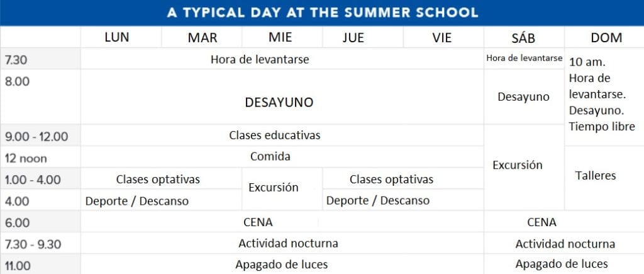
Task: Click the DOM column header
Action: (607, 38)
